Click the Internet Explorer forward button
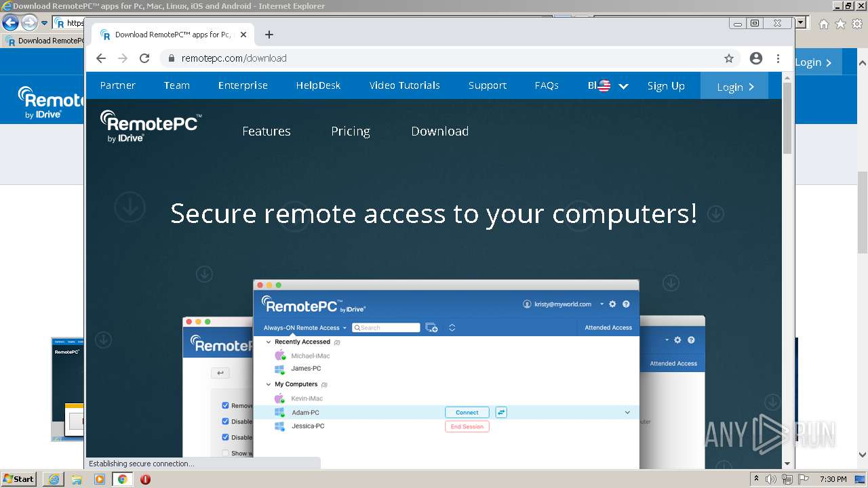 (28, 23)
